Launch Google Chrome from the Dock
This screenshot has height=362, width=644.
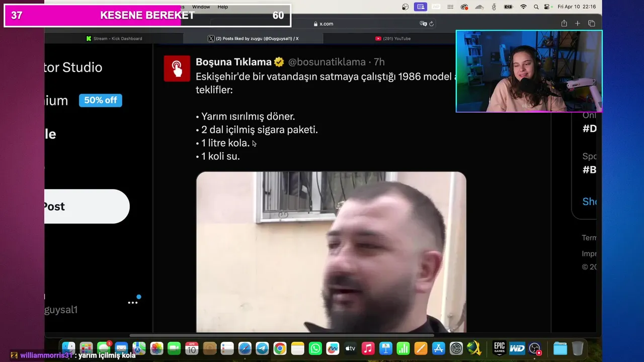280,348
